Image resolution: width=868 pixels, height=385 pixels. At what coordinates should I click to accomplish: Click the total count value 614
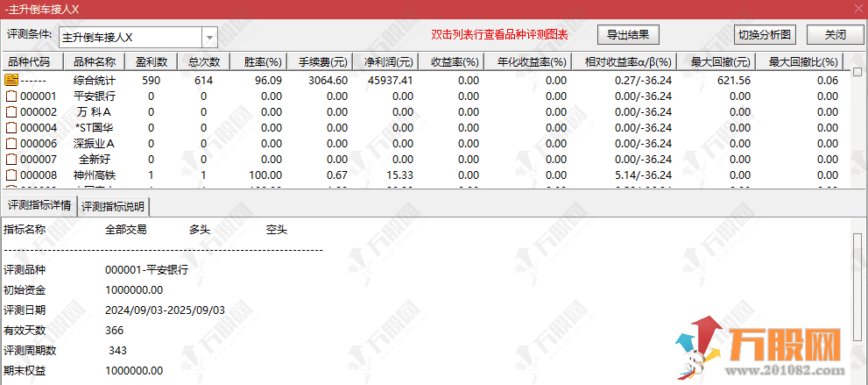pos(204,81)
